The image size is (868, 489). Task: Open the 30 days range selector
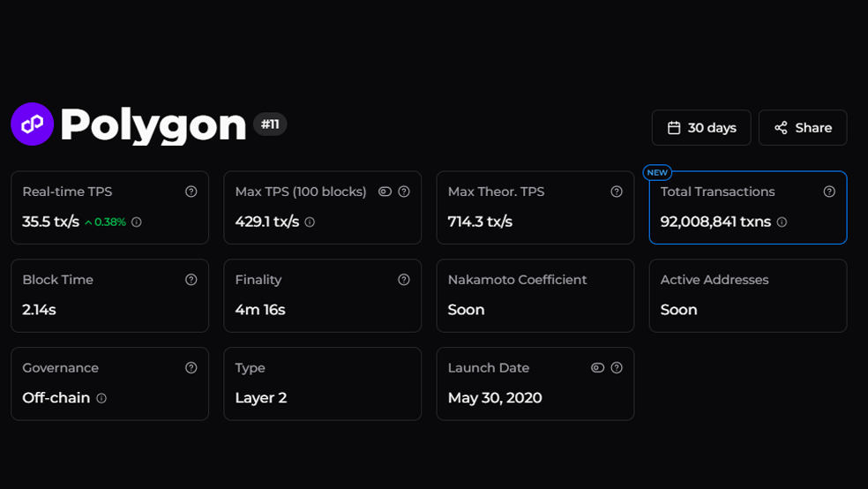coord(701,128)
